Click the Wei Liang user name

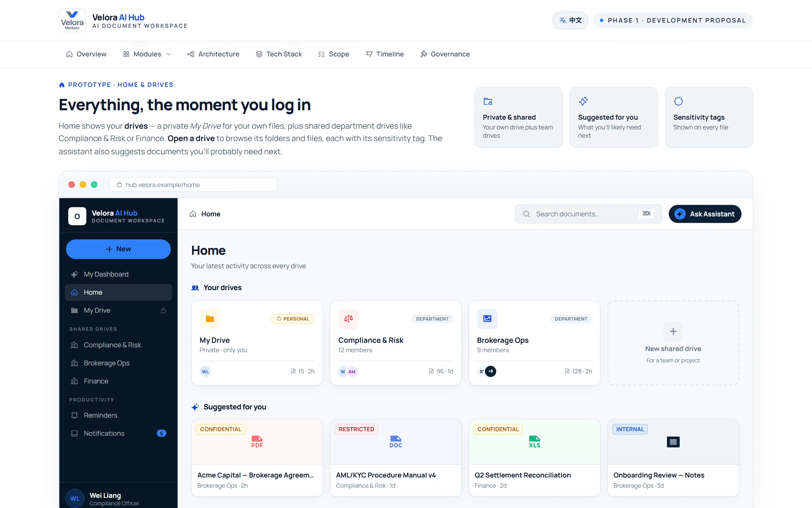pyautogui.click(x=105, y=496)
